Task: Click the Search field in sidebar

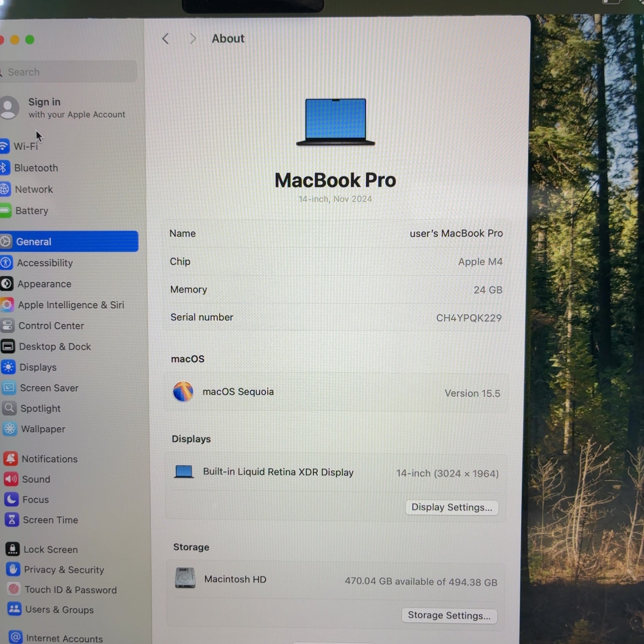Action: click(69, 72)
